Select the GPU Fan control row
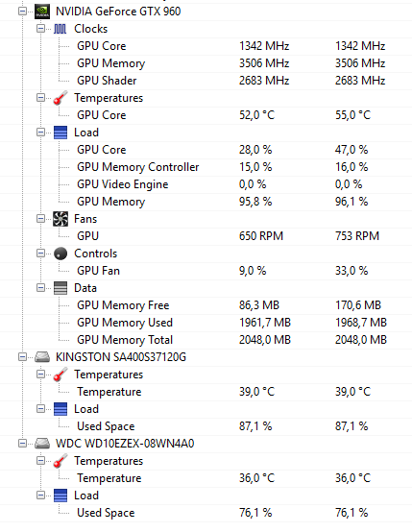The height and width of the screenshot is (532, 412). 206,271
